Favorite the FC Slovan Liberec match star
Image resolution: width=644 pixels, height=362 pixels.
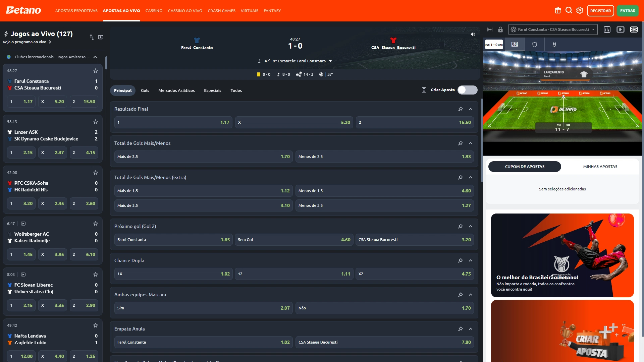[x=96, y=275]
